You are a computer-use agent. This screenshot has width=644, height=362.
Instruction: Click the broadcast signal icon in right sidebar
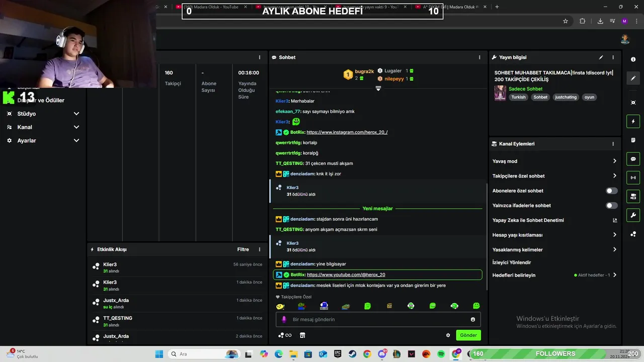(x=633, y=177)
